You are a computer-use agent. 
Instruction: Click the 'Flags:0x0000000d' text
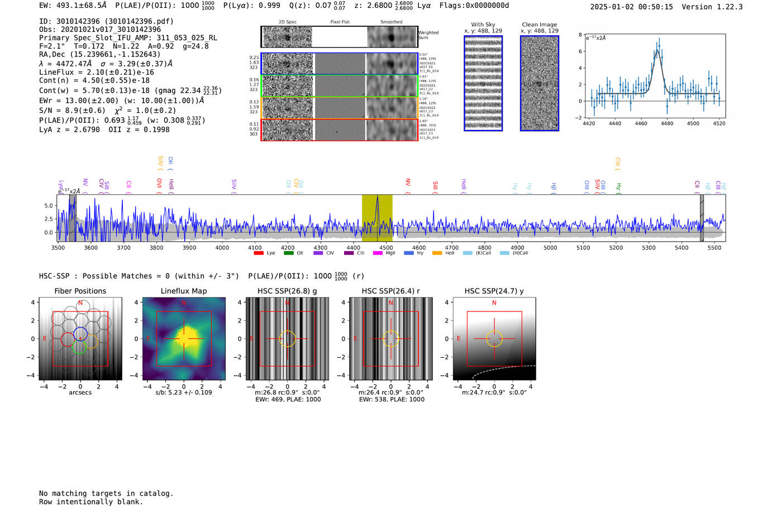coord(474,6)
